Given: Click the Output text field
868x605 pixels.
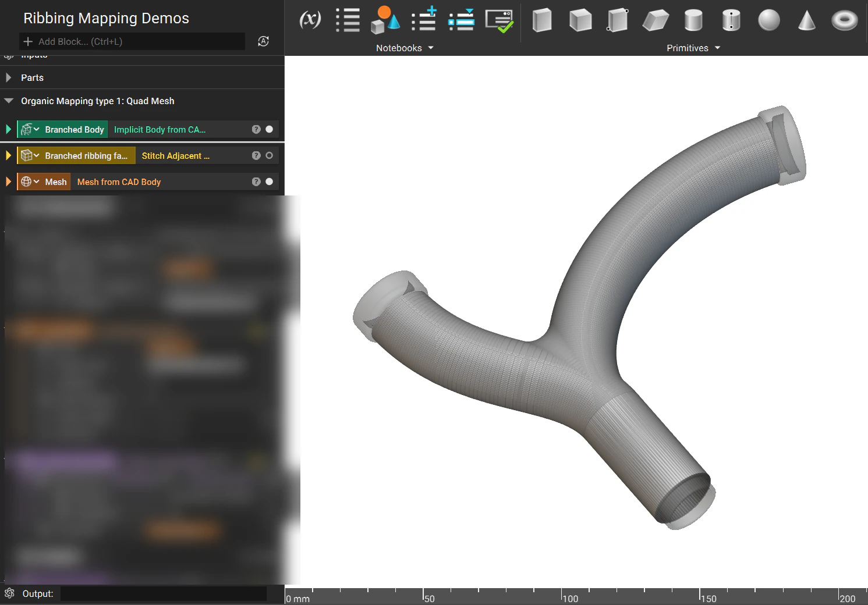Looking at the screenshot, I should click(164, 593).
